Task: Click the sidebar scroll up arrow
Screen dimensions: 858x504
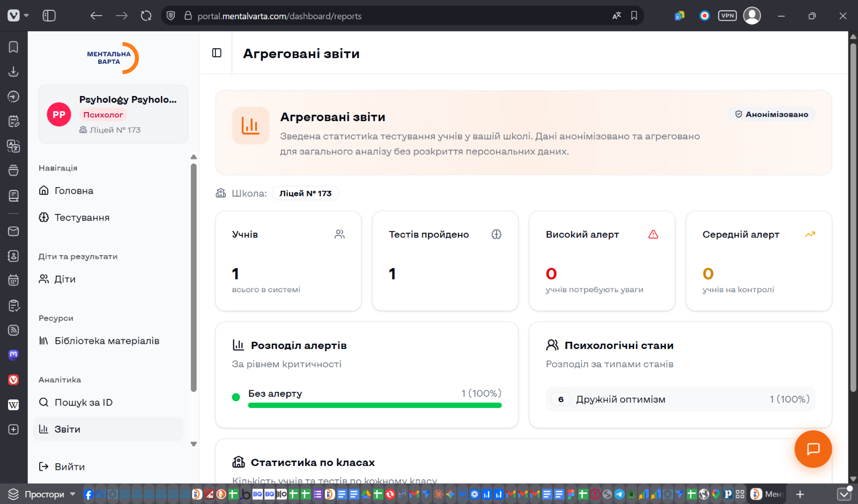Action: click(x=194, y=157)
